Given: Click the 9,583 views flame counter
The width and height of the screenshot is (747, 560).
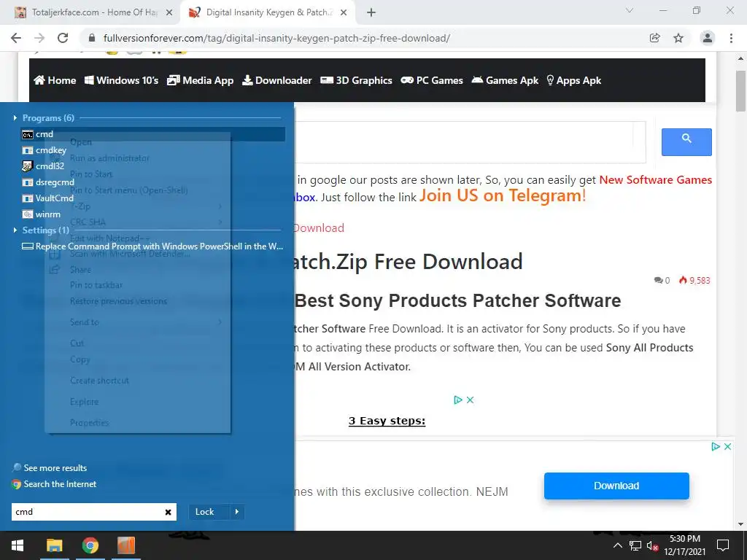Looking at the screenshot, I should click(x=694, y=281).
